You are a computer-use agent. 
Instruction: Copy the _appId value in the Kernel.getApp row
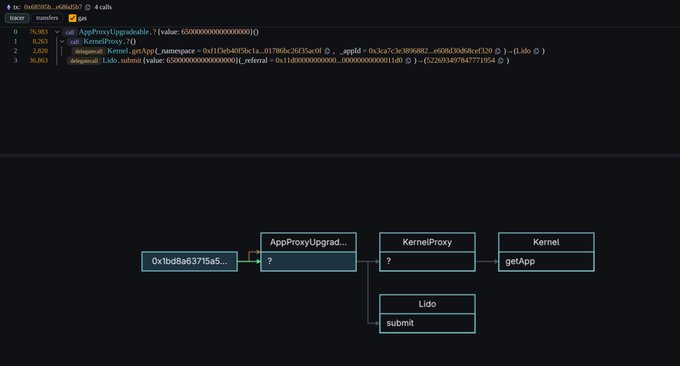pos(497,51)
